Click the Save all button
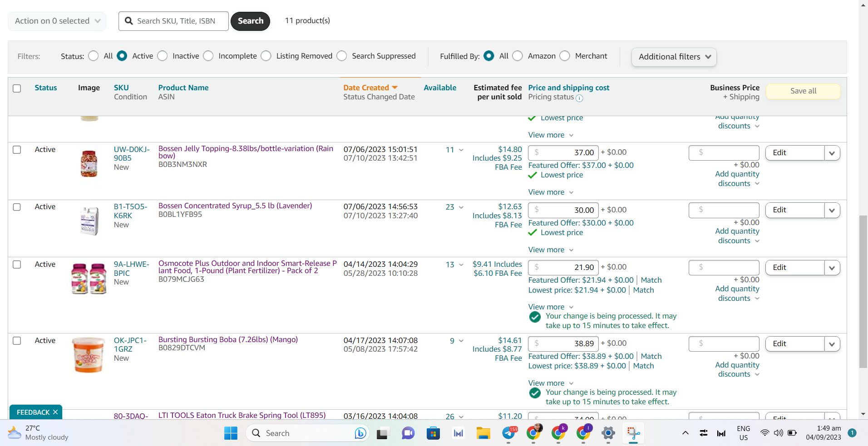 [803, 91]
